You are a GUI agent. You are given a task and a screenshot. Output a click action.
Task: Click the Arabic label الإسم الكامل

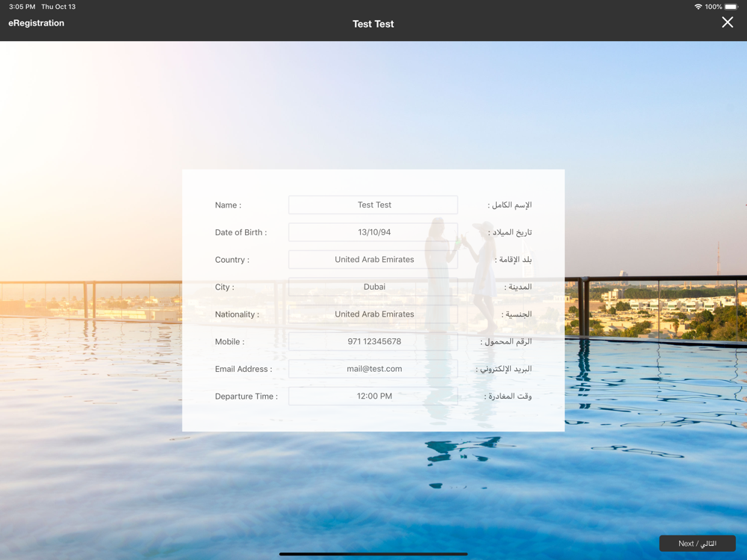[x=509, y=205]
